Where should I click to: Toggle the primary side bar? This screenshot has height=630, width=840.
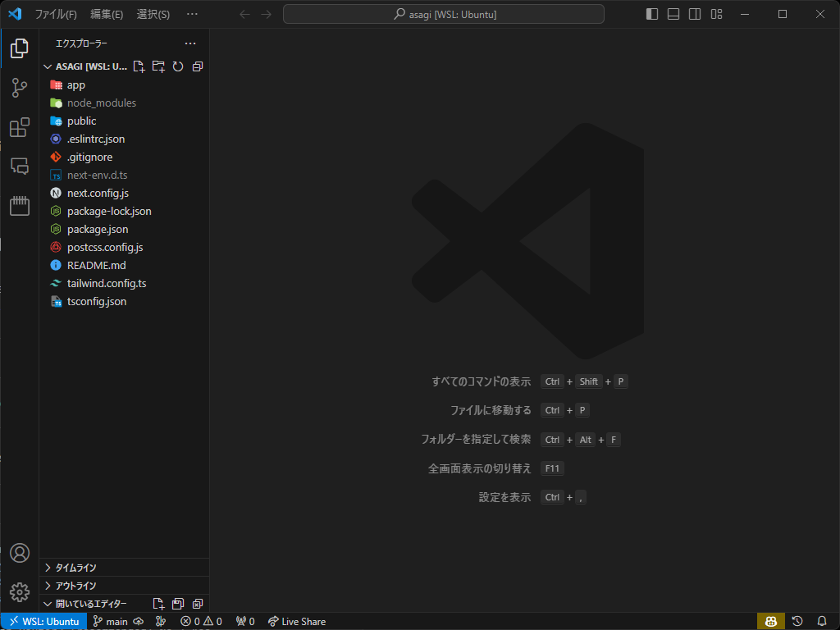coord(652,15)
